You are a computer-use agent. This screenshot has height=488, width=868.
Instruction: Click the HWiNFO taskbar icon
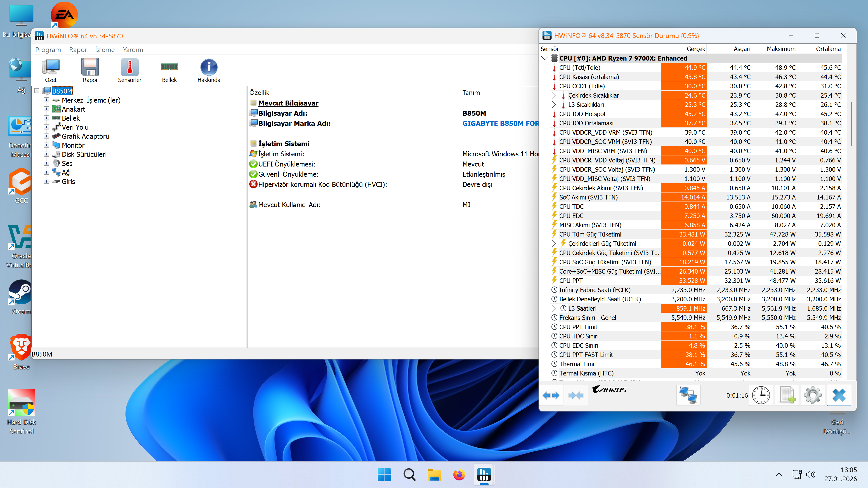(x=484, y=474)
